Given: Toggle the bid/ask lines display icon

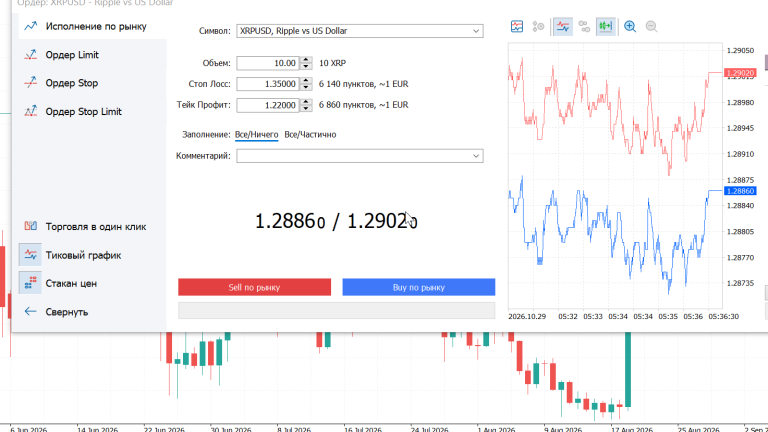Looking at the screenshot, I should [x=563, y=26].
